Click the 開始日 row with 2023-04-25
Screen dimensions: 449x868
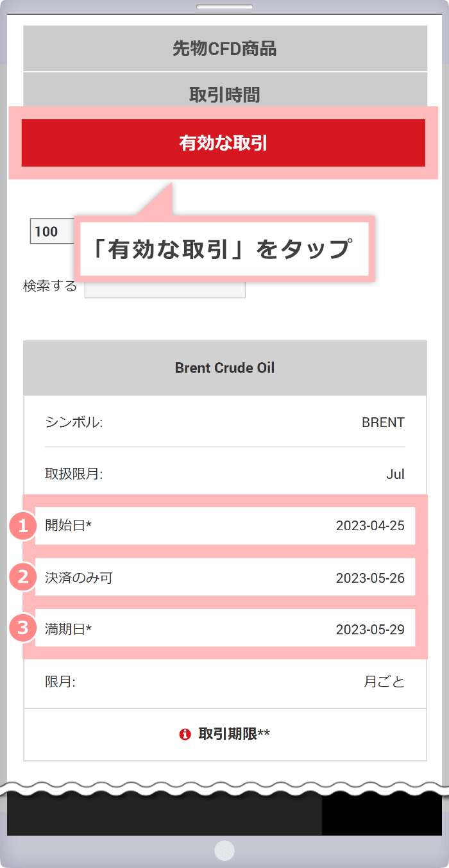pyautogui.click(x=224, y=526)
